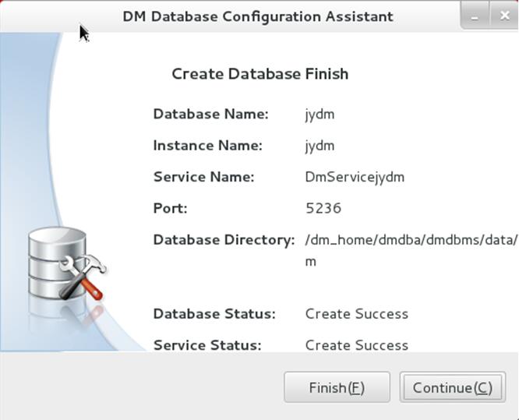Screen dimensions: 519x420
Task: Click the Port label
Action: click(171, 208)
